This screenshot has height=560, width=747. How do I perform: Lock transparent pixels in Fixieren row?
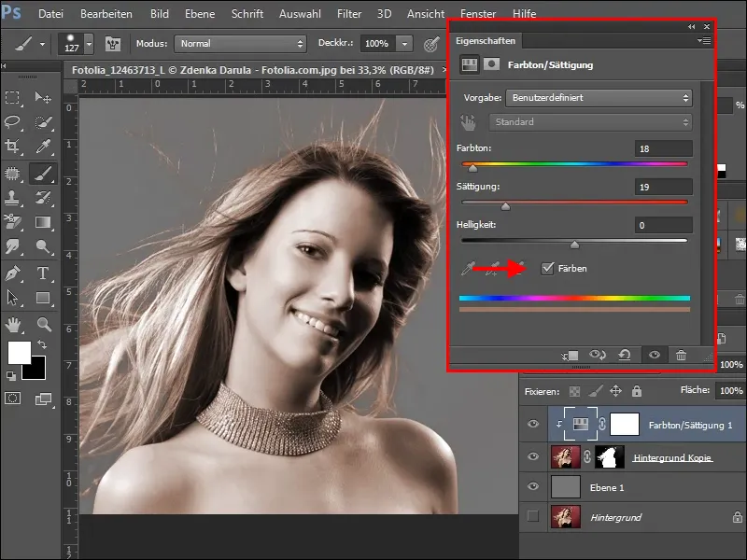575,391
